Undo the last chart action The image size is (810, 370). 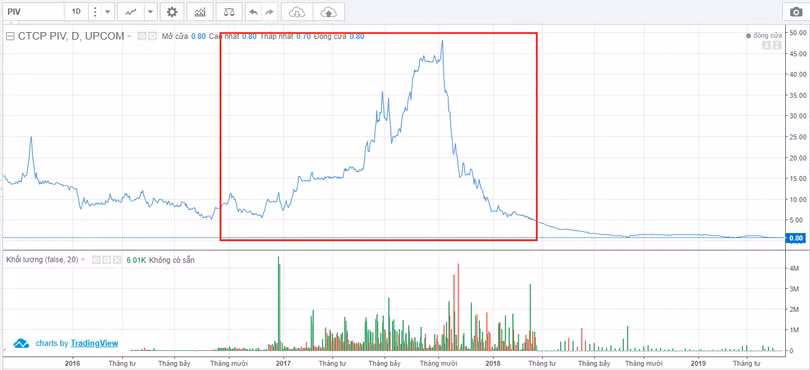[253, 11]
